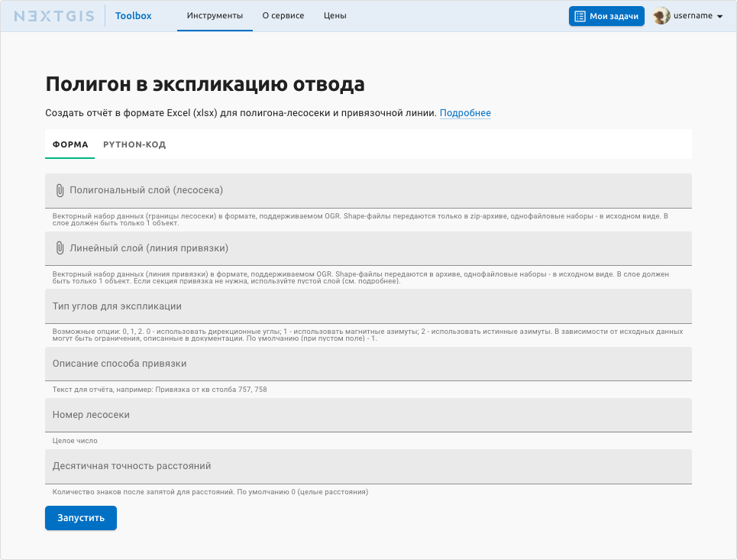Select the ФОРМА tab

tap(70, 144)
